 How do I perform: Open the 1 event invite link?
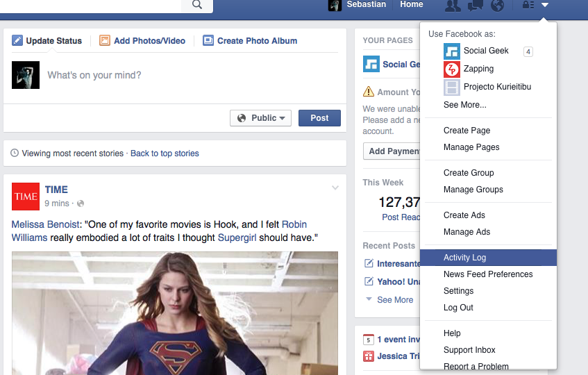398,340
